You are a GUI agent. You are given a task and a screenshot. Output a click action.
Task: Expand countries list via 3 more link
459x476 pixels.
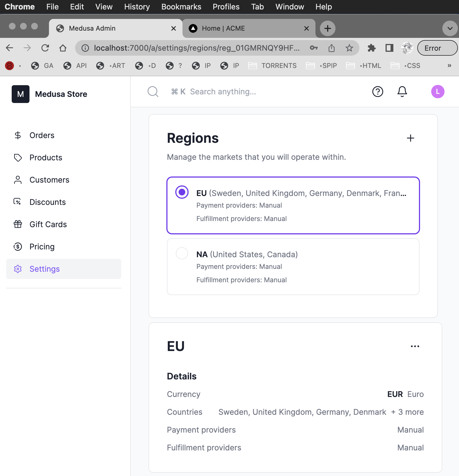[x=407, y=412]
